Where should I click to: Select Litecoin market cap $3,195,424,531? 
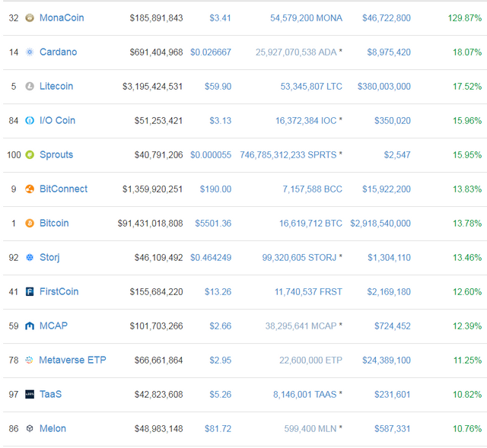click(x=152, y=86)
